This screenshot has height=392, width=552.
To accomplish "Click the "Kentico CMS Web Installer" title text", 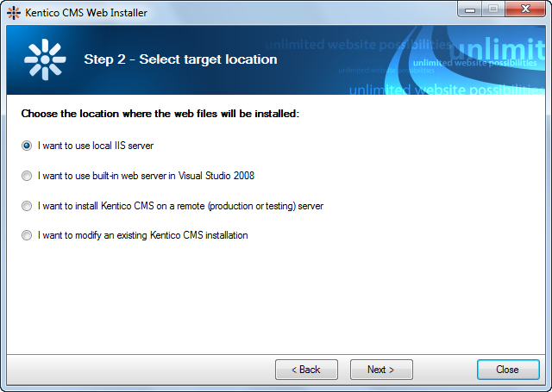I will pos(85,12).
